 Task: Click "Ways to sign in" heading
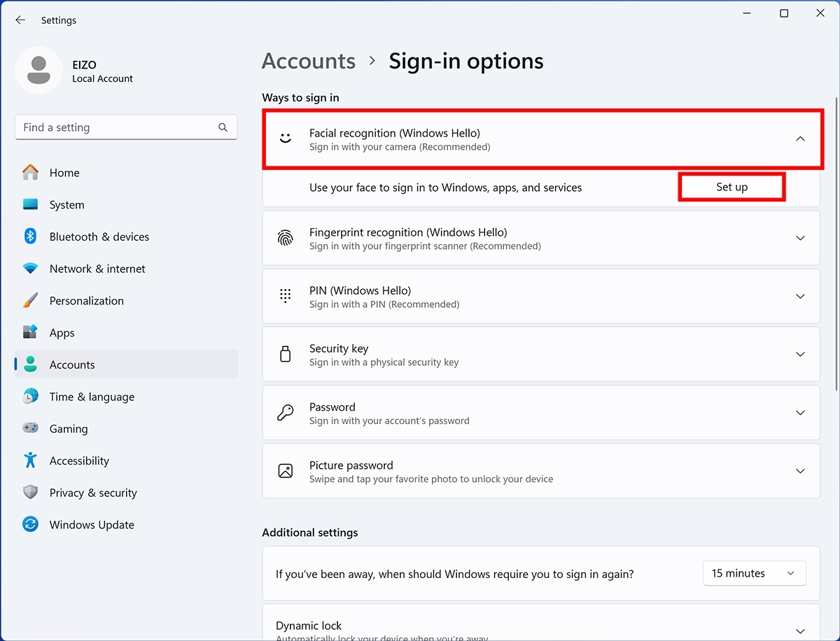[300, 97]
